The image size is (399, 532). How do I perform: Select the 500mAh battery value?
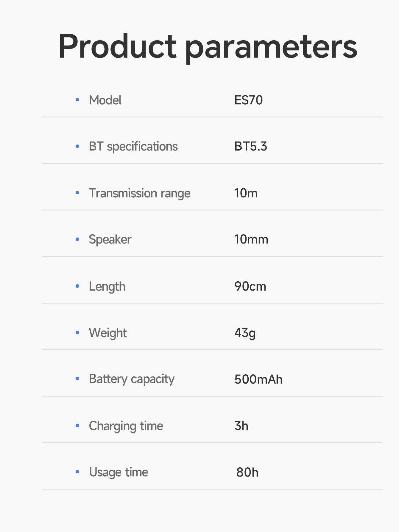point(258,379)
